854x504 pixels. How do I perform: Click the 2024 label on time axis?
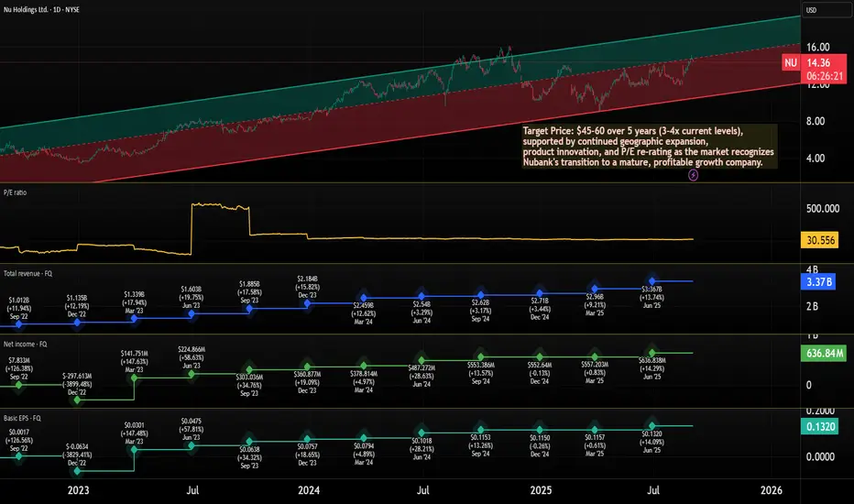tap(309, 490)
